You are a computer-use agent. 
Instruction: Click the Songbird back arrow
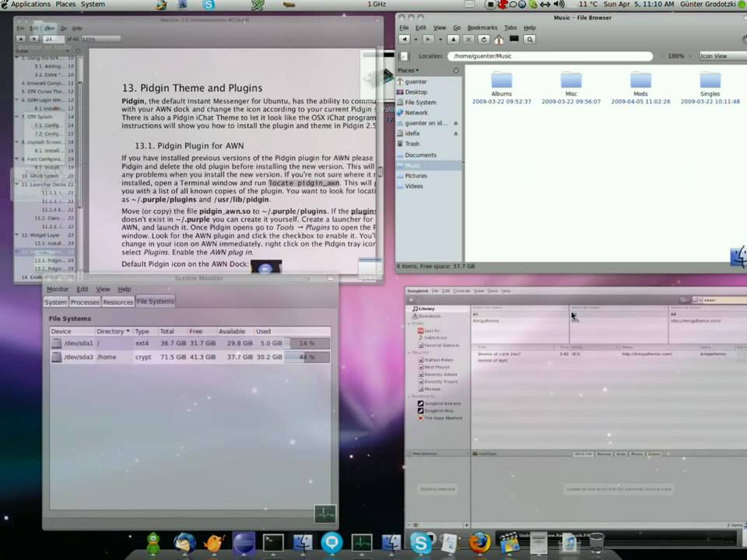tap(412, 300)
